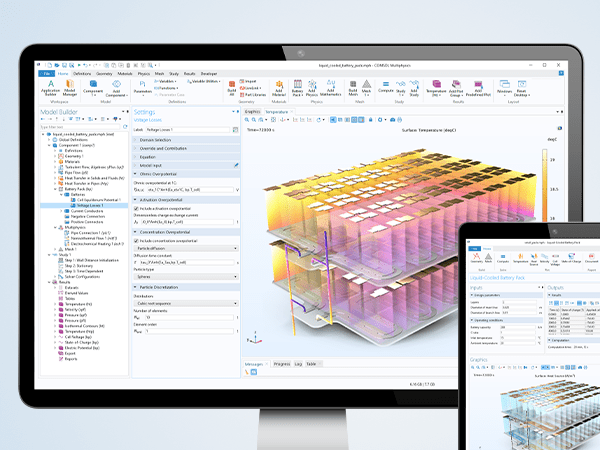
Task: Click the Add Physics icon
Action: (x=312, y=88)
